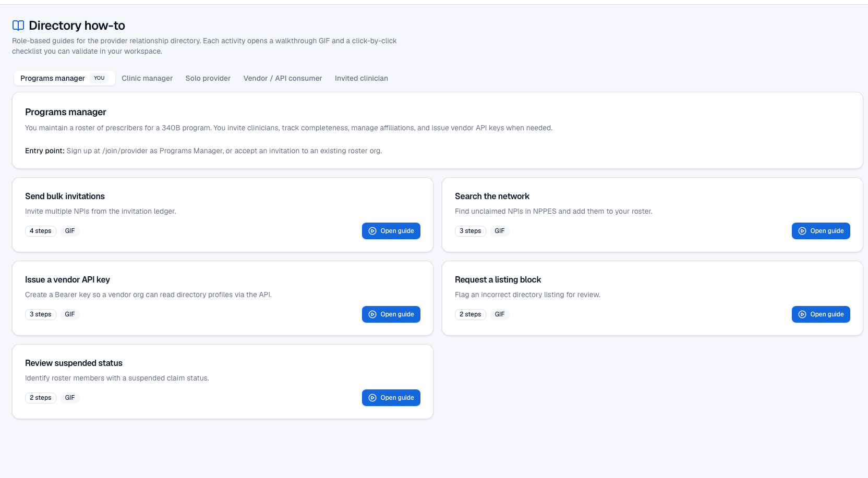868x478 pixels.
Task: Click 'Create a Bearer key' description text
Action: coord(148,295)
